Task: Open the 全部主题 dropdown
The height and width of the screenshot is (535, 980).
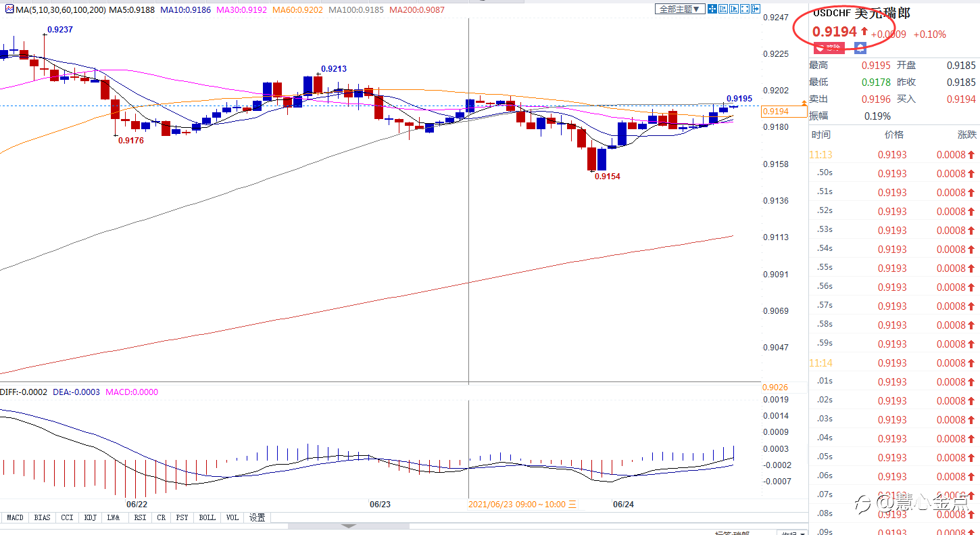Action: click(x=680, y=9)
